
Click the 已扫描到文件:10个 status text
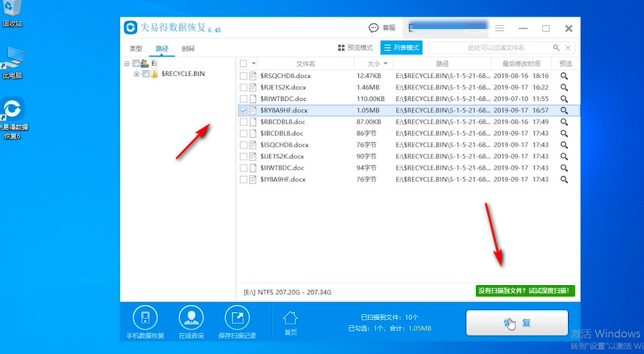click(x=390, y=317)
